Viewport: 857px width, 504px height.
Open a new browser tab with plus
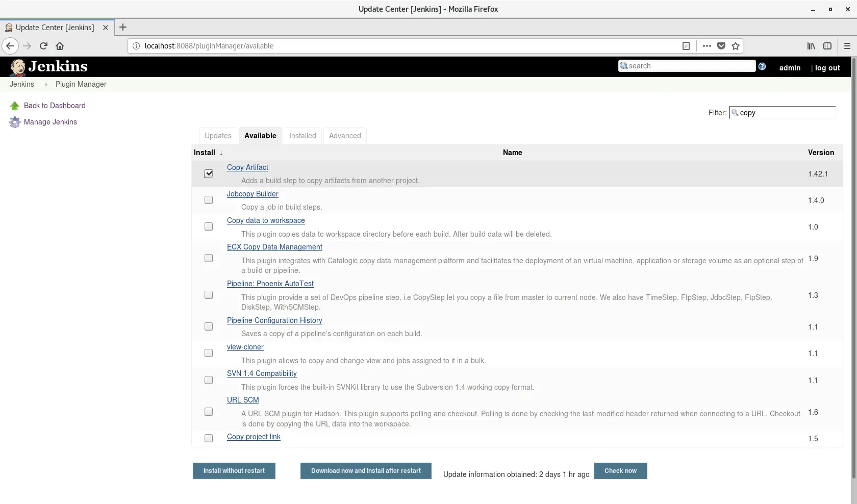click(123, 28)
